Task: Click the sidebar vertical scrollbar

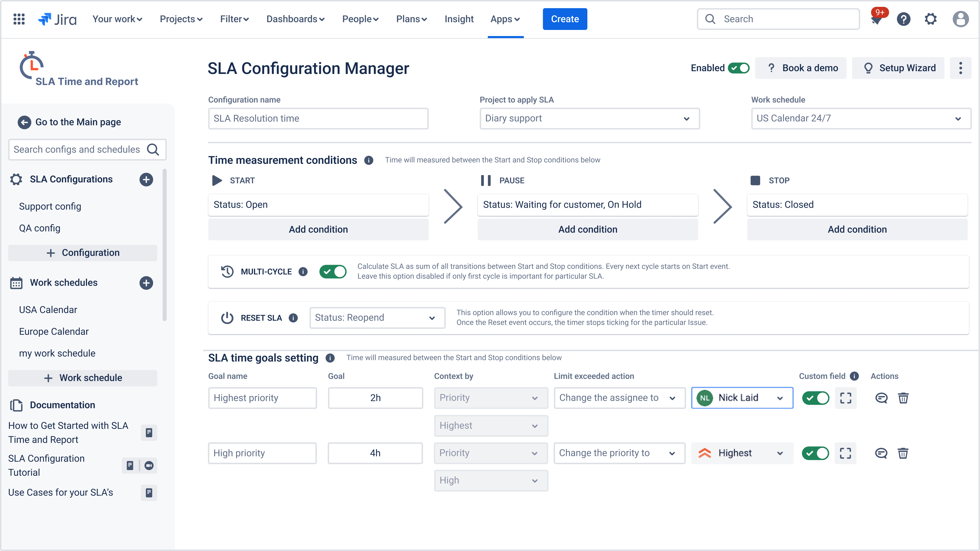Action: (165, 245)
